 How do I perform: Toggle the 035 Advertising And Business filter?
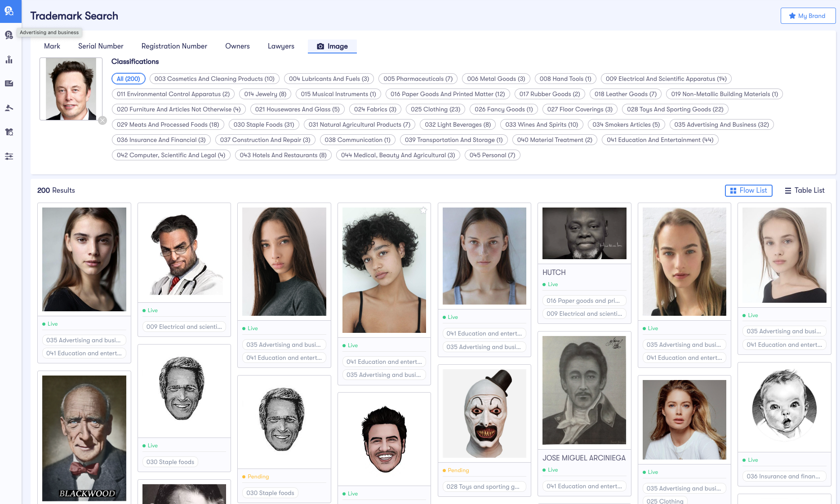(721, 124)
